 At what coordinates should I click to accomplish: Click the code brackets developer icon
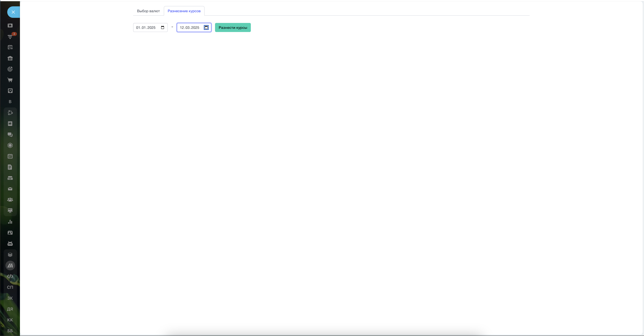(x=10, y=276)
